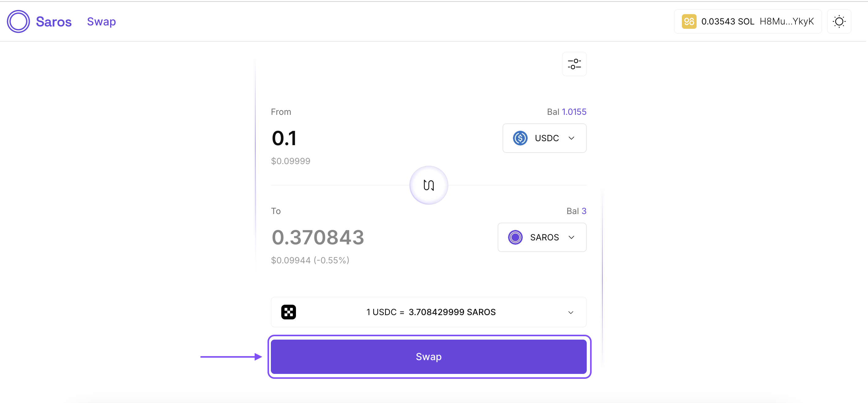Click the Saros brand name link
The width and height of the screenshot is (868, 403).
tap(54, 21)
